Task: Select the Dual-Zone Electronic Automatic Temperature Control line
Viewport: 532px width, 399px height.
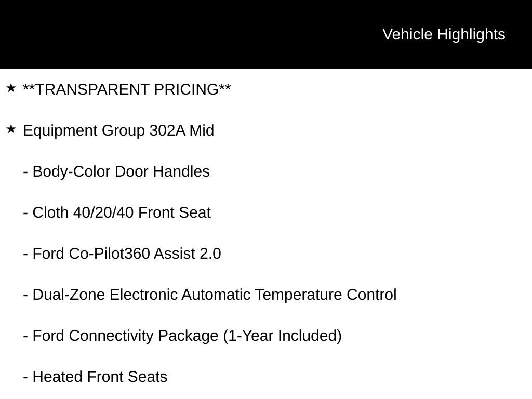Action: [x=210, y=295]
